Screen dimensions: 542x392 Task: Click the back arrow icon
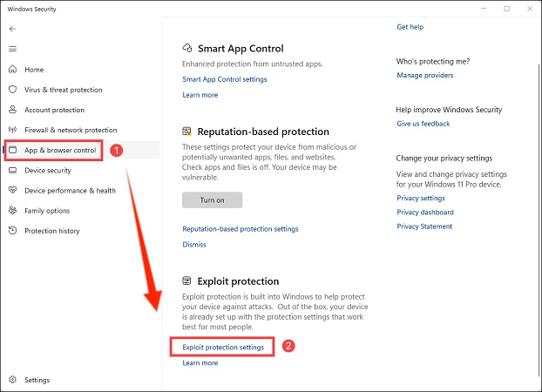(12, 29)
